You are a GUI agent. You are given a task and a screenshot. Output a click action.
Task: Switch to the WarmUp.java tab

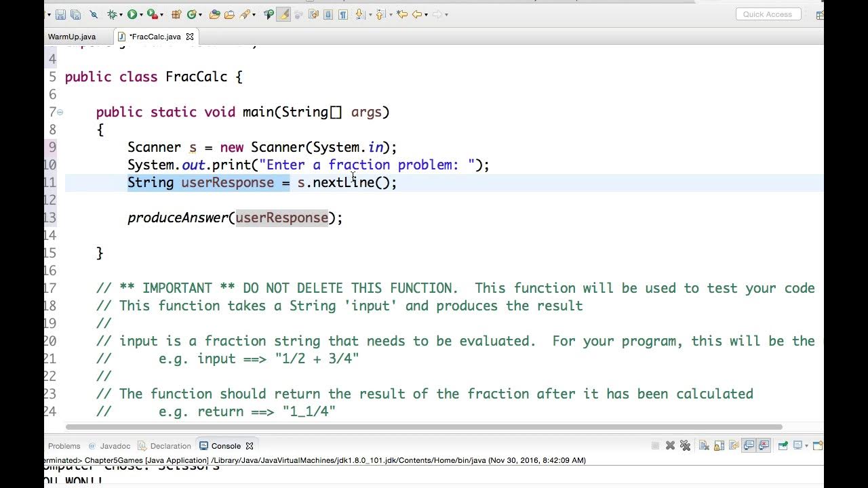71,37
